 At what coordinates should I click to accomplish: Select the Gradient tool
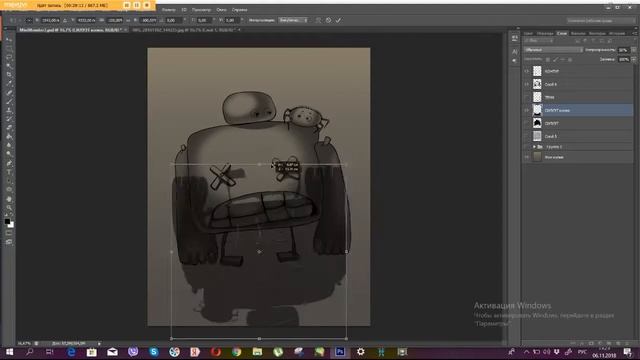tap(9, 137)
